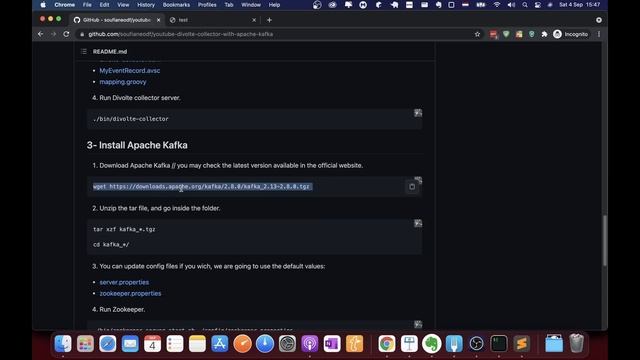Open the Window menu
The image size is (640, 360).
pyautogui.click(x=251, y=5)
